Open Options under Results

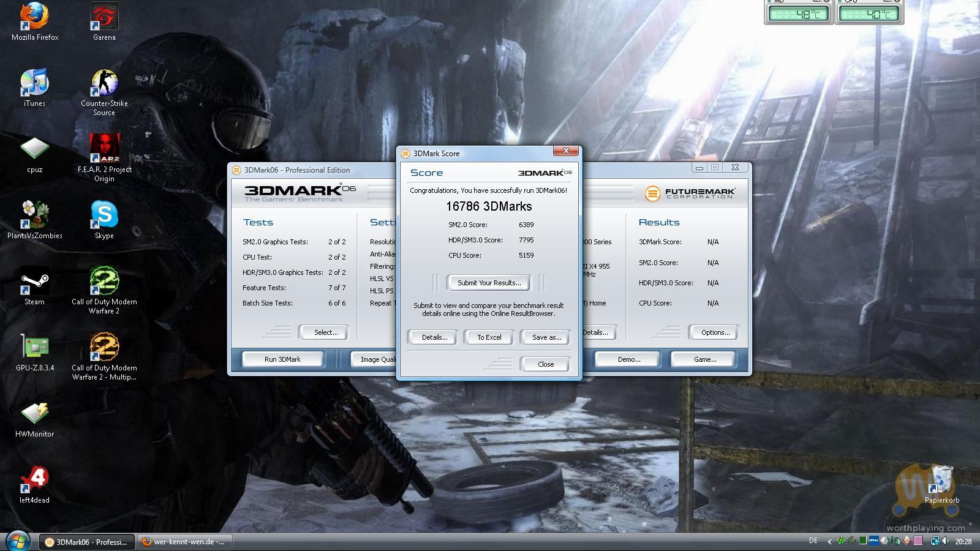pyautogui.click(x=715, y=332)
